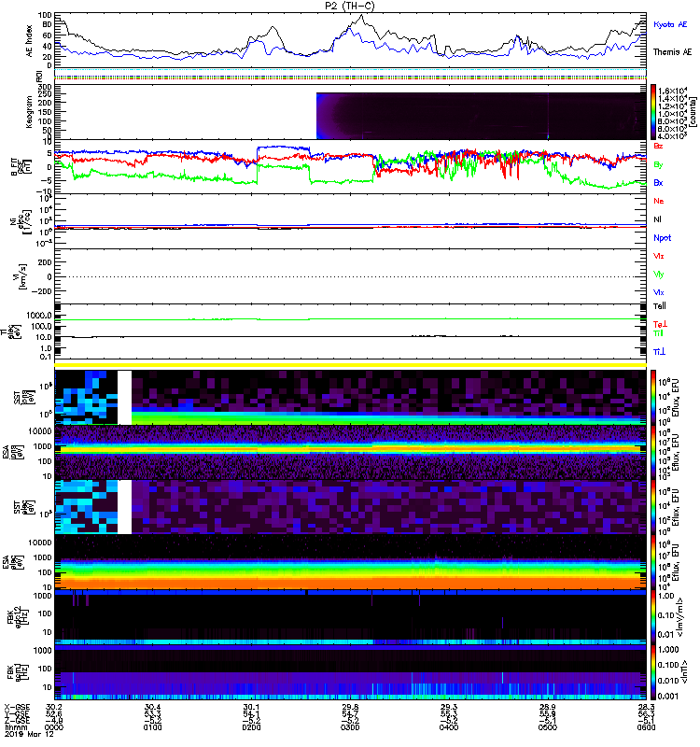Viewport: 700px width, 747px height.
Task: Click the FBK edc12 mV/m color bar
Action: click(653, 617)
